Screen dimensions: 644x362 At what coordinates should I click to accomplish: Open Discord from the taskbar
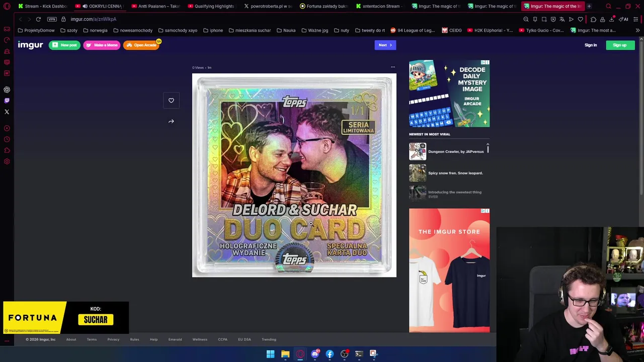[315, 354]
